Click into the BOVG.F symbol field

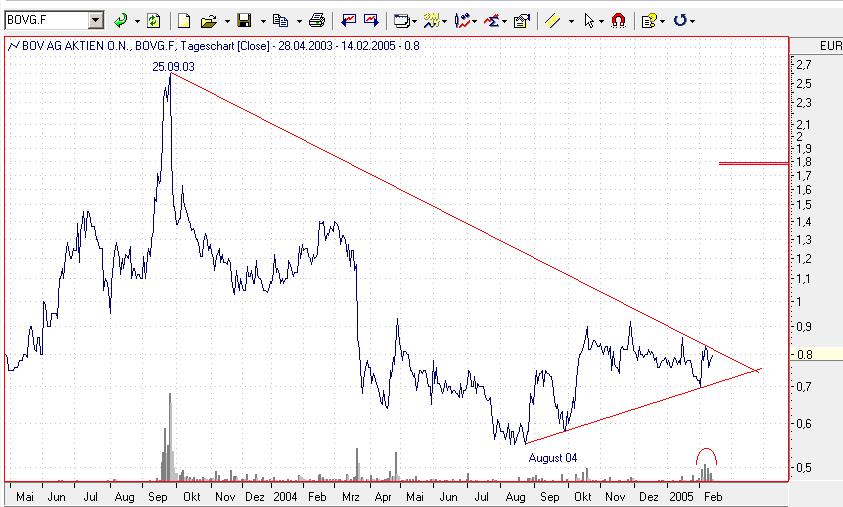[x=47, y=20]
